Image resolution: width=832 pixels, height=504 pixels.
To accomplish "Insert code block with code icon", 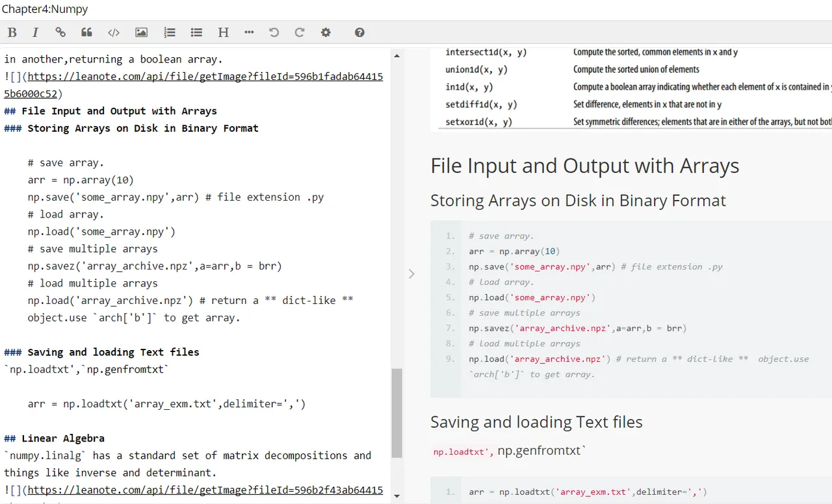I will pos(114,32).
